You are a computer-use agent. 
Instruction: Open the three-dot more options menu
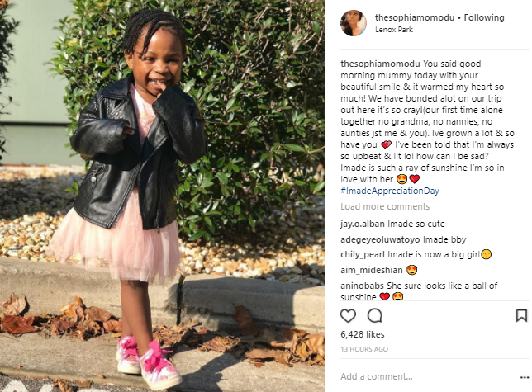point(525,377)
